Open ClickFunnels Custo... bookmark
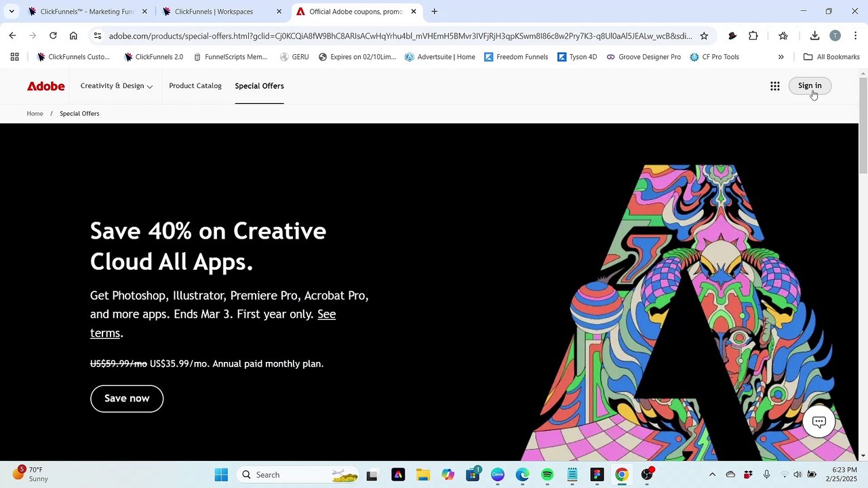 [x=73, y=57]
